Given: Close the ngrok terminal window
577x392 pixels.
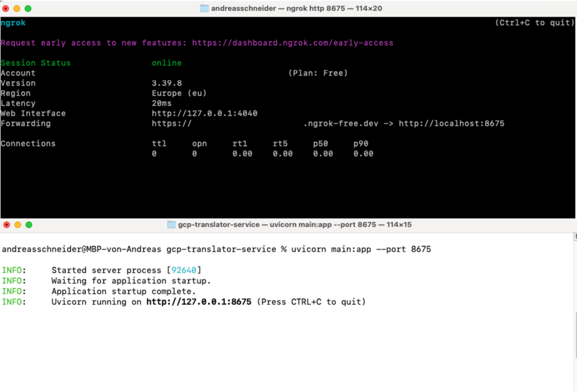Looking at the screenshot, I should tap(6, 8).
